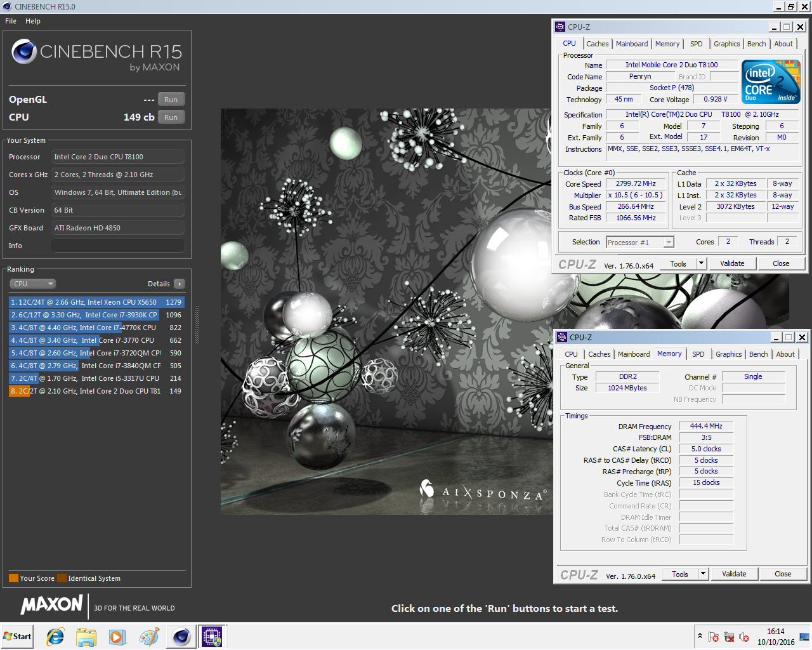Click Tools button in lower CPU-Z

[x=680, y=574]
